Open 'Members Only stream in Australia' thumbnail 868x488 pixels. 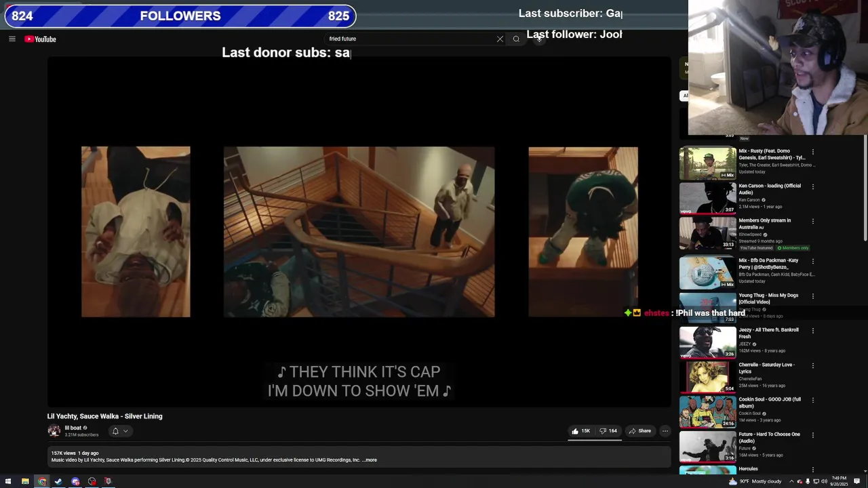click(x=707, y=232)
